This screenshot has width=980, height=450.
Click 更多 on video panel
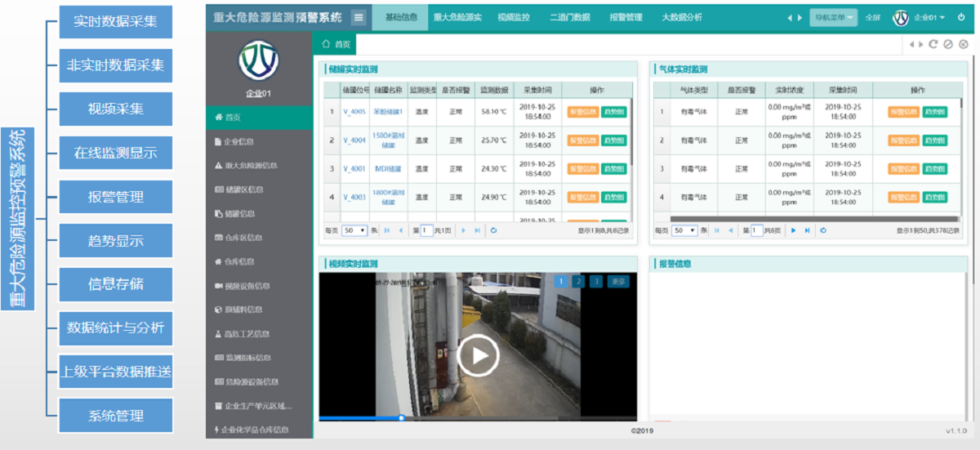click(x=619, y=281)
